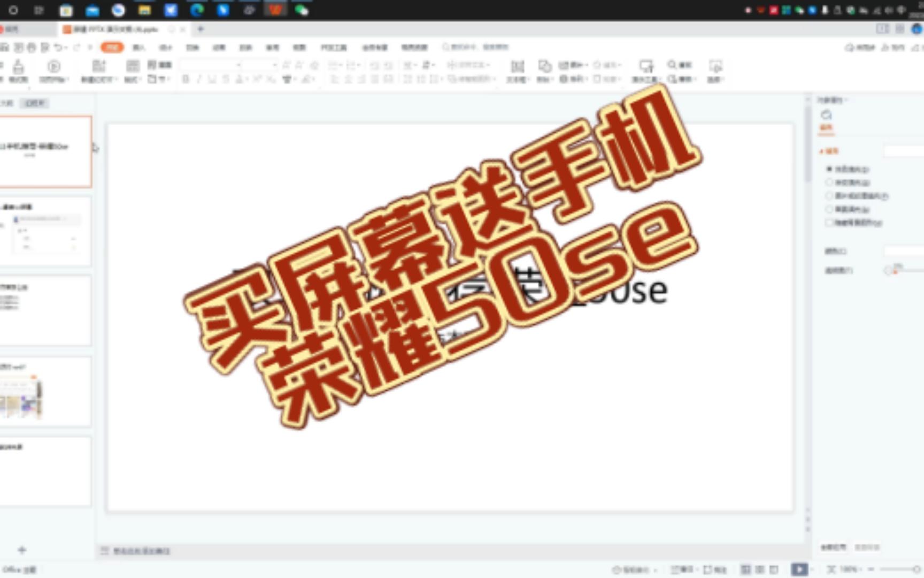Click the undo arrow icon

58,48
